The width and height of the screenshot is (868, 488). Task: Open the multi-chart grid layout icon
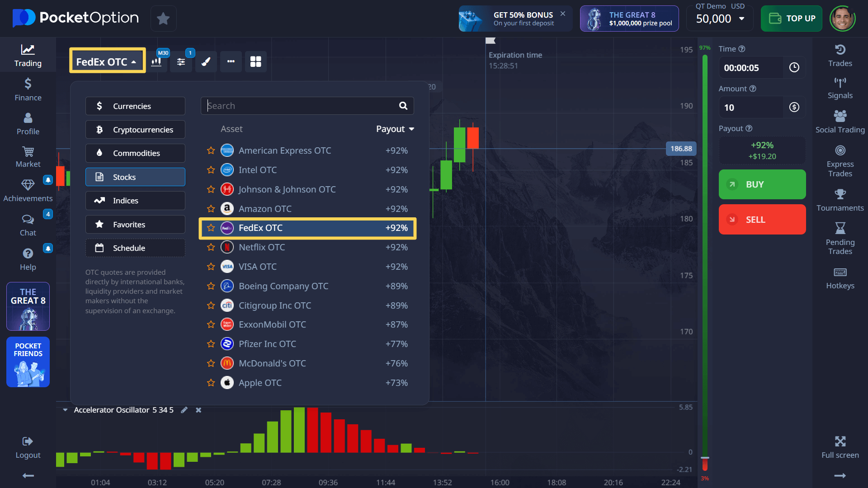point(256,61)
